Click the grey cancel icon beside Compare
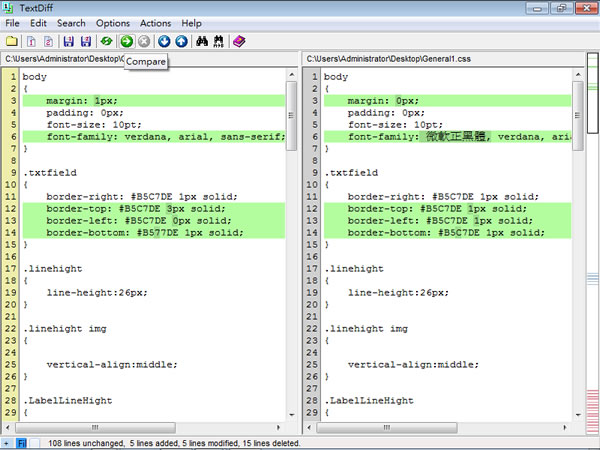This screenshot has height=450, width=600. pyautogui.click(x=144, y=41)
